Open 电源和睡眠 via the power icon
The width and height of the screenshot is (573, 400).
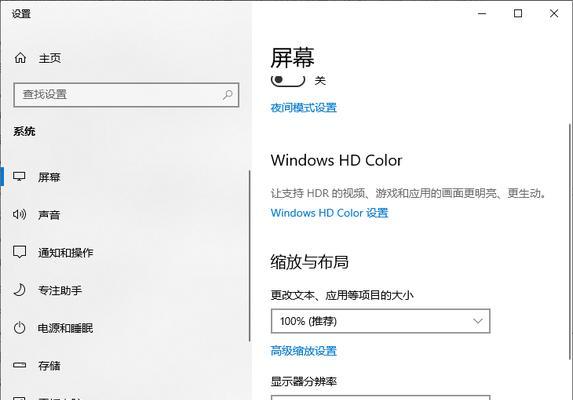coord(19,328)
